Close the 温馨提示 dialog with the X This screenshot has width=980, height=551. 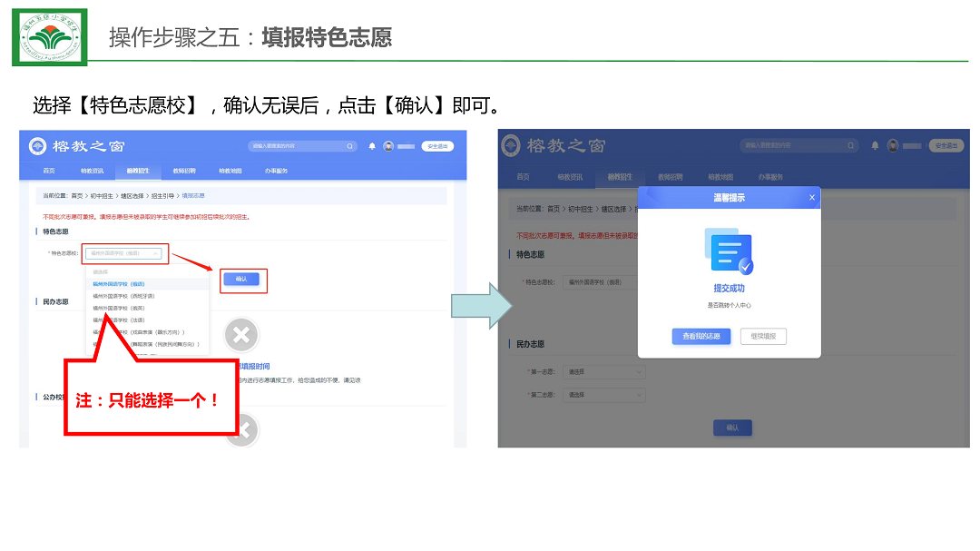coord(812,198)
